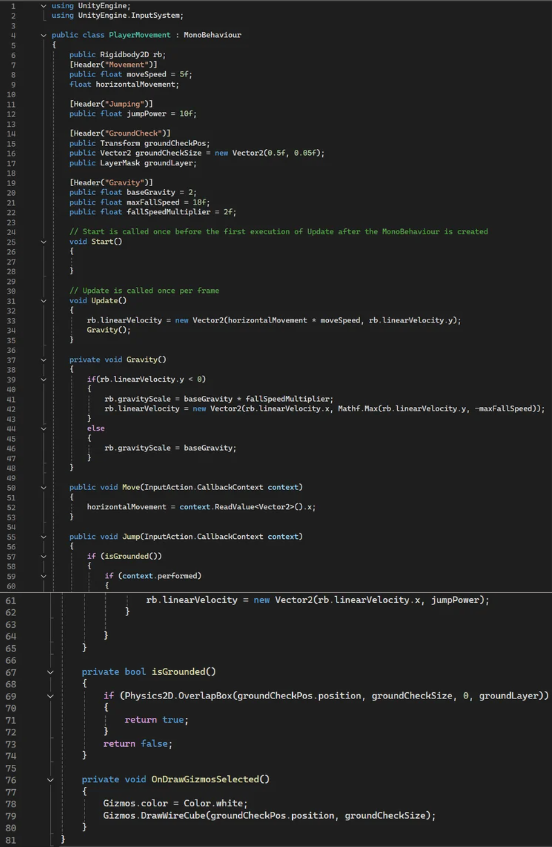Image resolution: width=552 pixels, height=847 pixels.
Task: Click baseGravity = 2 on line 20
Action: [161, 192]
